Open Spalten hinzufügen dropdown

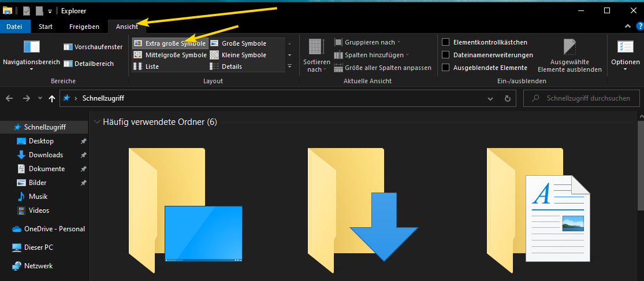(371, 55)
